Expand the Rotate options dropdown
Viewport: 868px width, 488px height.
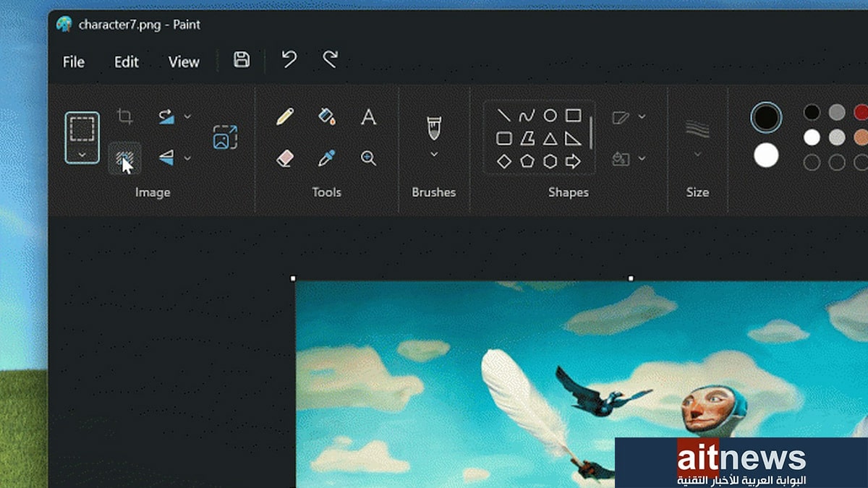click(188, 116)
